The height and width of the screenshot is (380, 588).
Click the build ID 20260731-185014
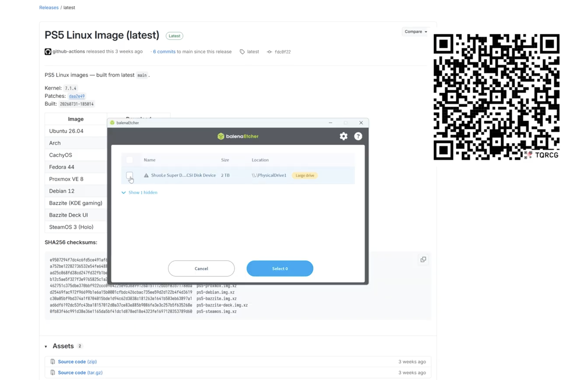tap(77, 104)
